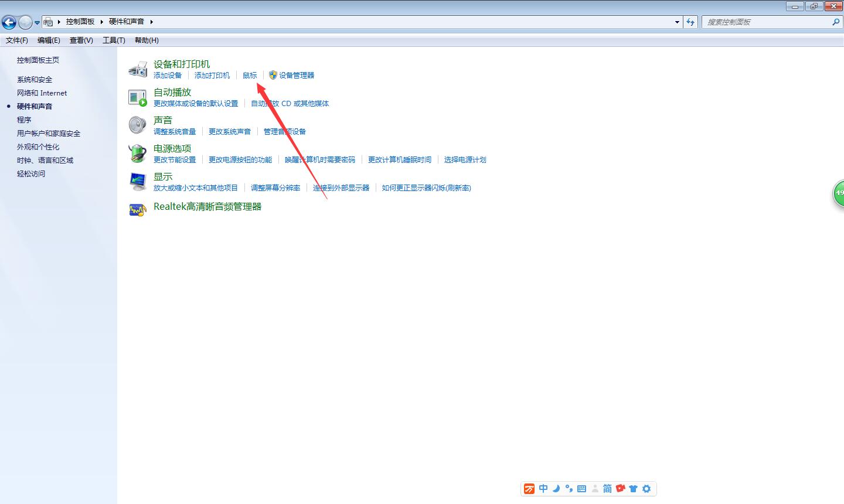Open the 编辑(E) menu

[49, 40]
